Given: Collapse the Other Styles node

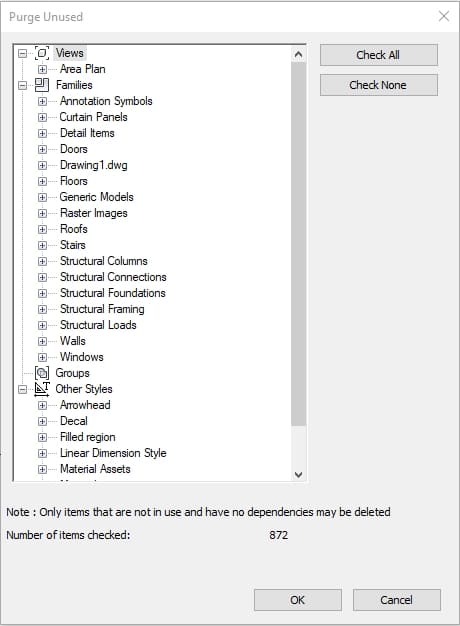Looking at the screenshot, I should [23, 389].
